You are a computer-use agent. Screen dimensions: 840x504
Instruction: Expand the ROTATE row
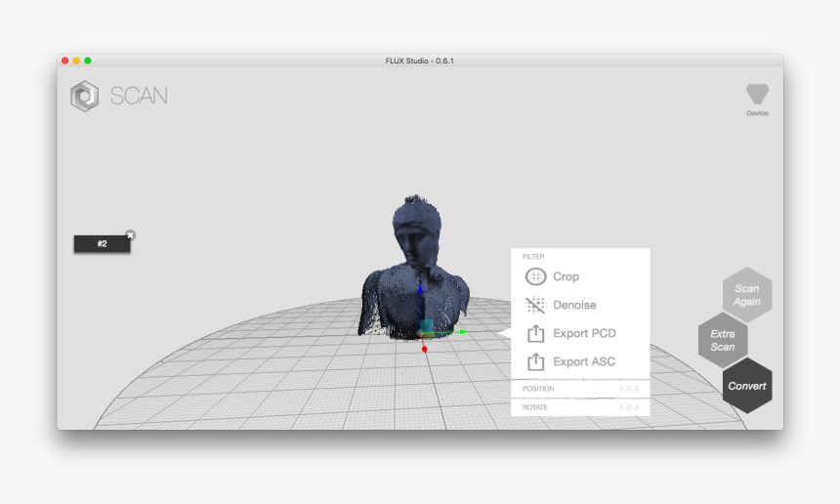579,407
